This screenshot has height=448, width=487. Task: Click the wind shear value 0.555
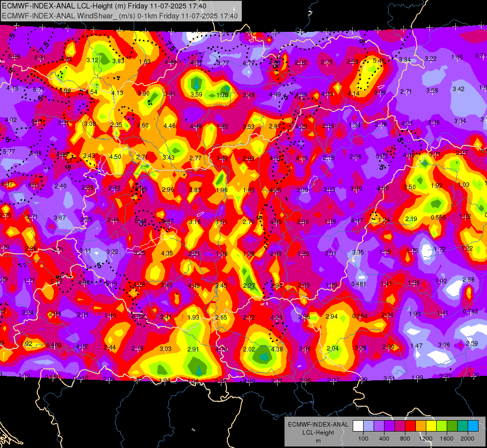click(438, 218)
